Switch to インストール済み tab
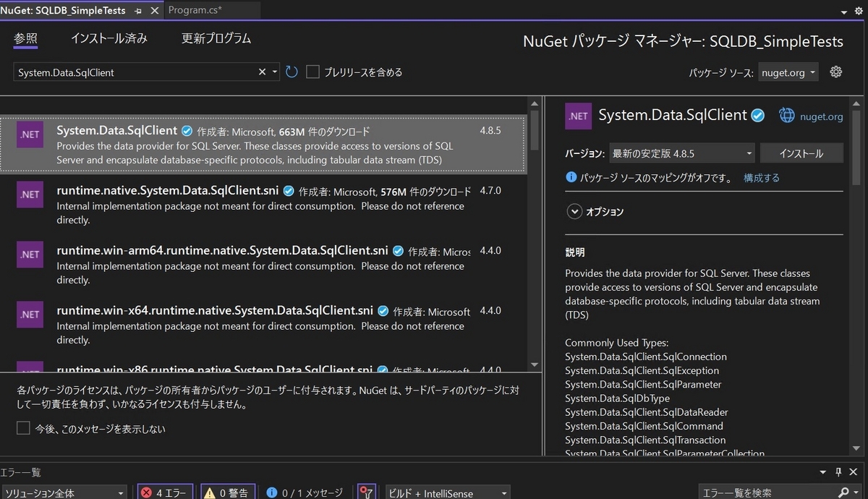The height and width of the screenshot is (499, 868). [x=109, y=38]
